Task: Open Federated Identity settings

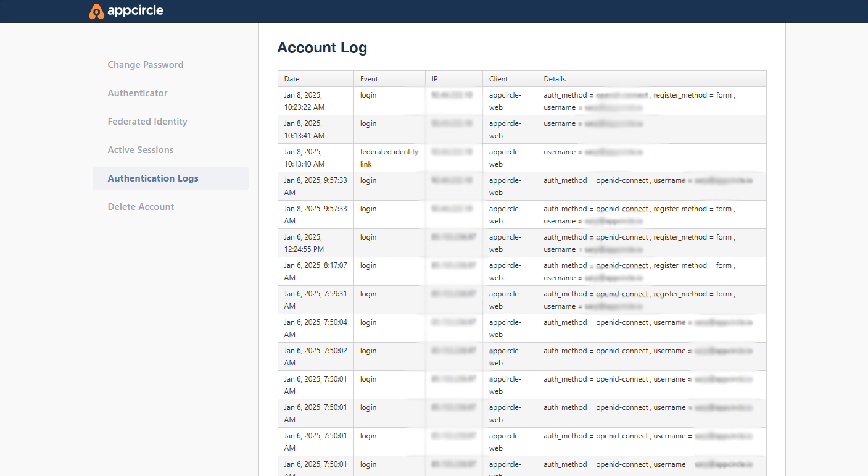Action: click(x=147, y=122)
